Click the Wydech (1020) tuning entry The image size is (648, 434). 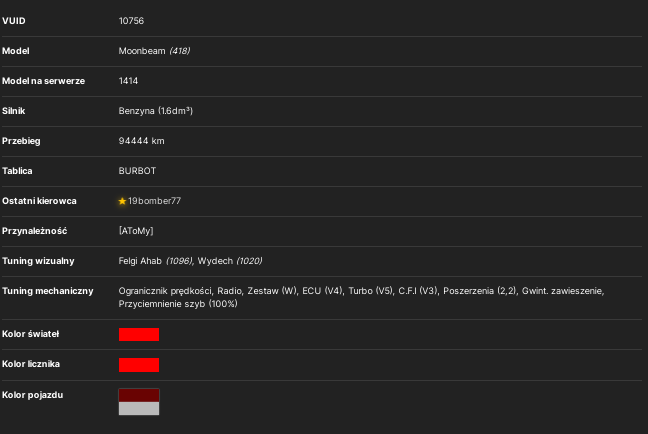point(230,261)
